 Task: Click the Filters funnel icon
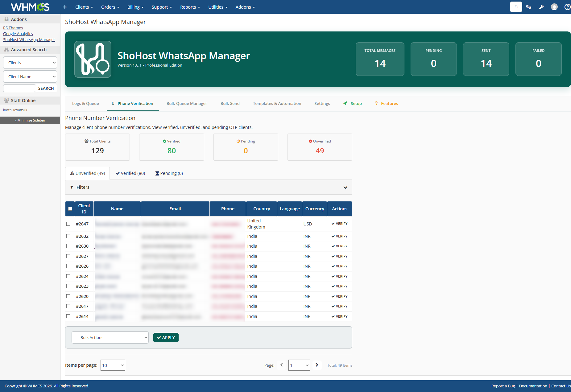[72, 187]
